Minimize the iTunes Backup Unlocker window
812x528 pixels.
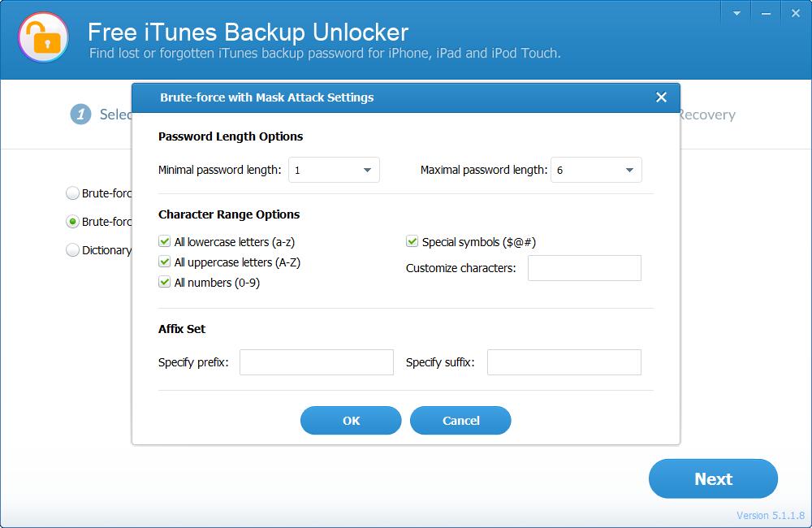[766, 14]
